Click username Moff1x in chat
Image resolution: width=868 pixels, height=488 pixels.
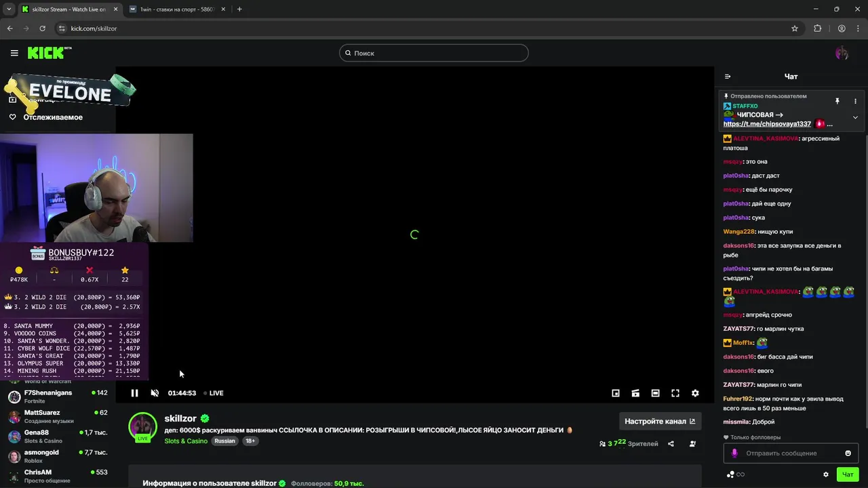[x=744, y=343]
